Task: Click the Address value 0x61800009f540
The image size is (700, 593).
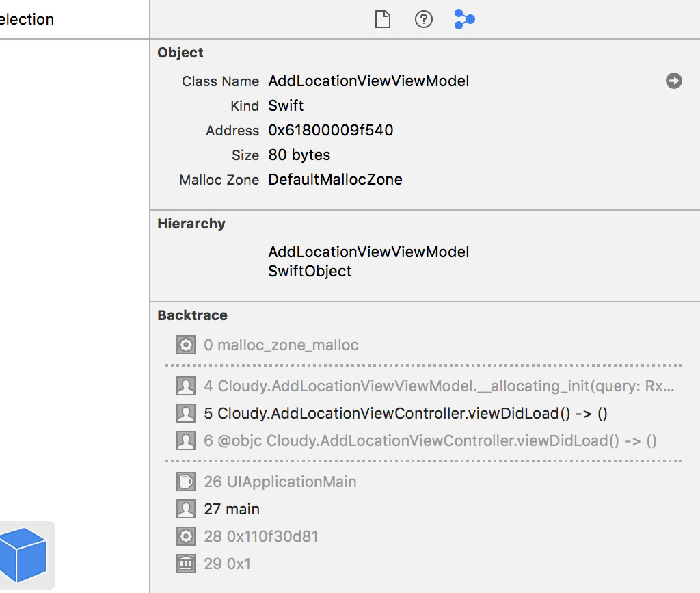Action: 331,130
